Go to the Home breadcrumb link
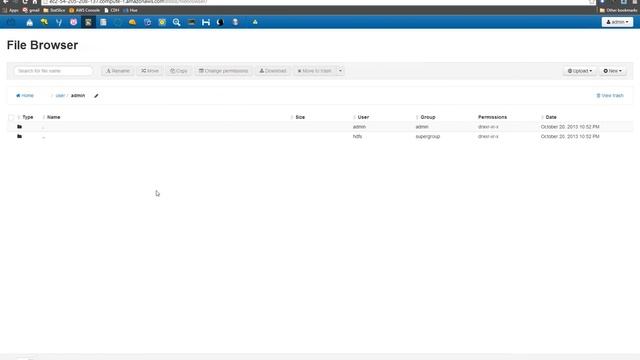Viewport: 640px width, 360px height. tap(25, 96)
